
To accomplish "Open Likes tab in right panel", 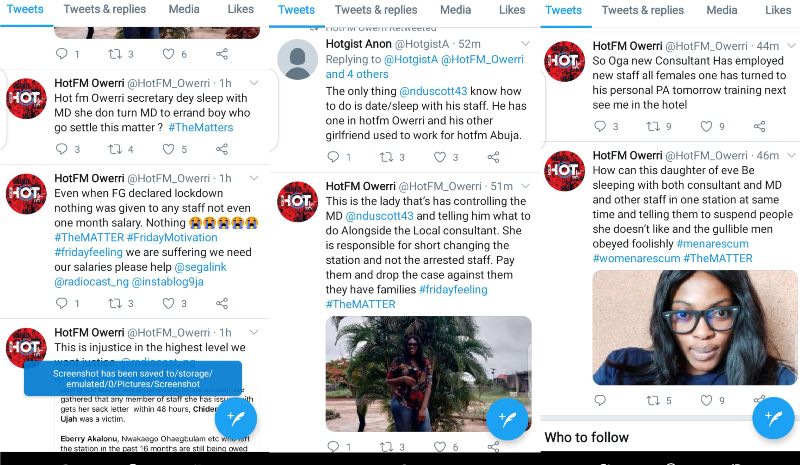I will pos(778,10).
